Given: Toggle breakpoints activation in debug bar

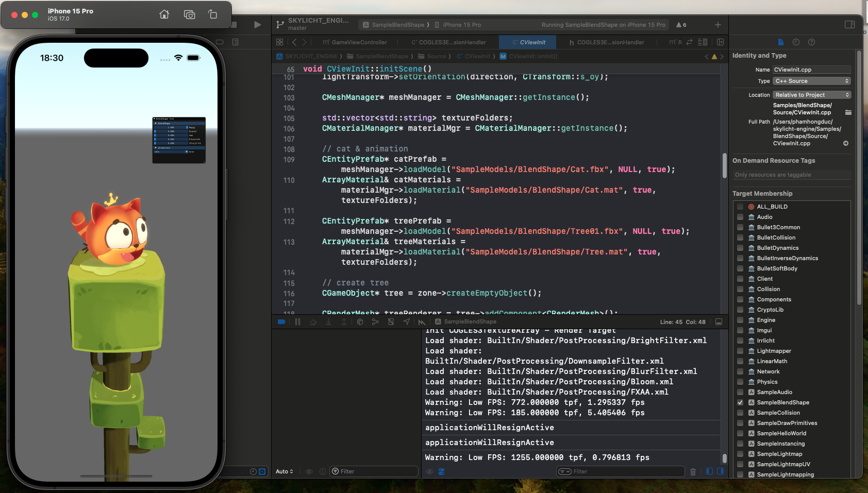Looking at the screenshot, I should 281,322.
